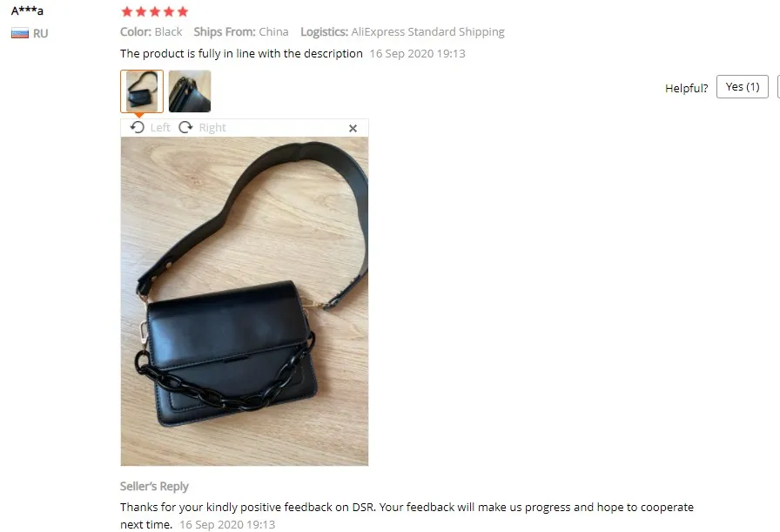Image resolution: width=780 pixels, height=532 pixels.
Task: Click the enlarged black handbag photo
Action: point(245,301)
